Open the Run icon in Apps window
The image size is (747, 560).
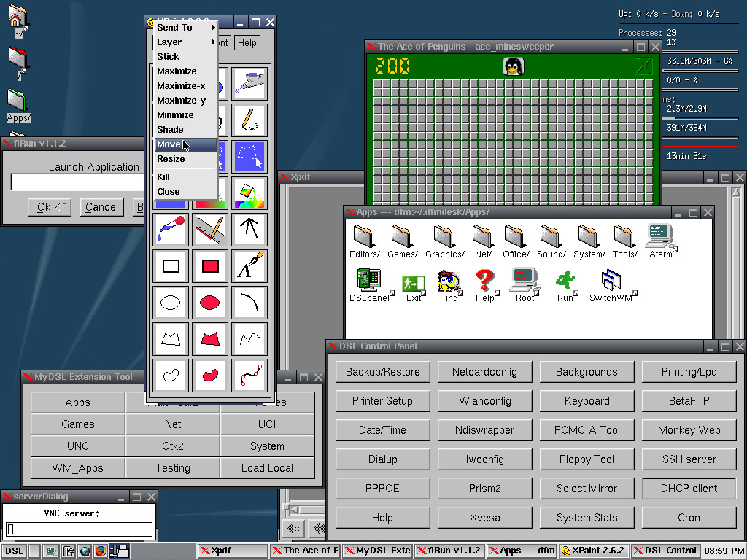pyautogui.click(x=565, y=286)
